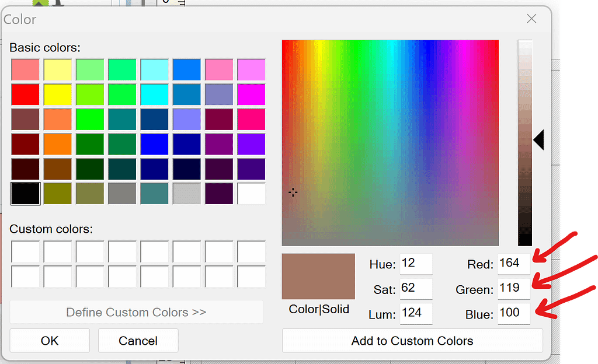The height and width of the screenshot is (364, 598).
Task: Pick the bright cyan basic color swatch
Action: pos(154,94)
